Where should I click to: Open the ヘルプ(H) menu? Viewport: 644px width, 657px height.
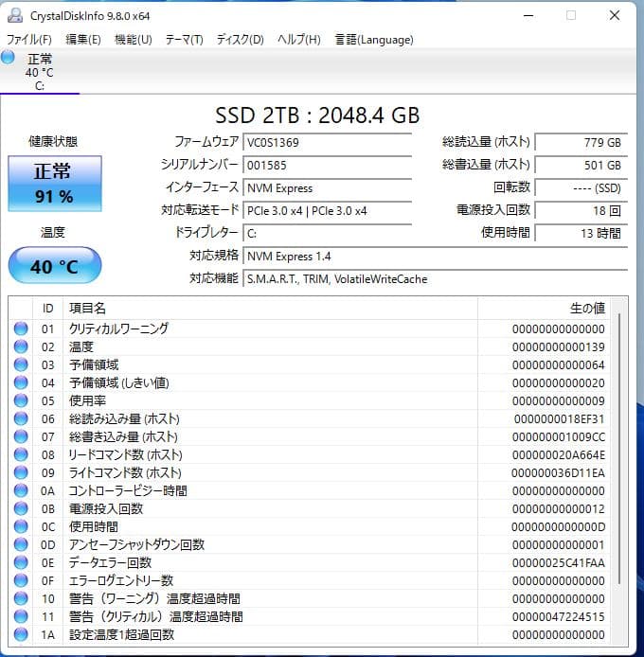(x=299, y=40)
